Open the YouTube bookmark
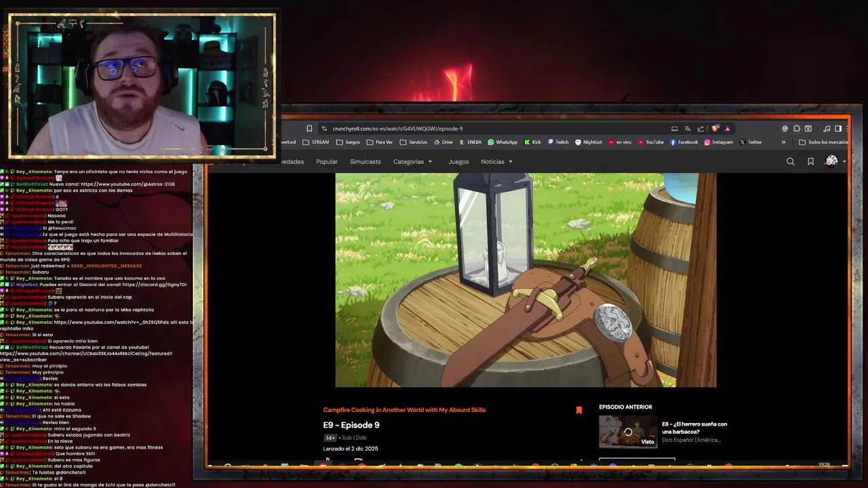868x488 pixels. pyautogui.click(x=651, y=142)
